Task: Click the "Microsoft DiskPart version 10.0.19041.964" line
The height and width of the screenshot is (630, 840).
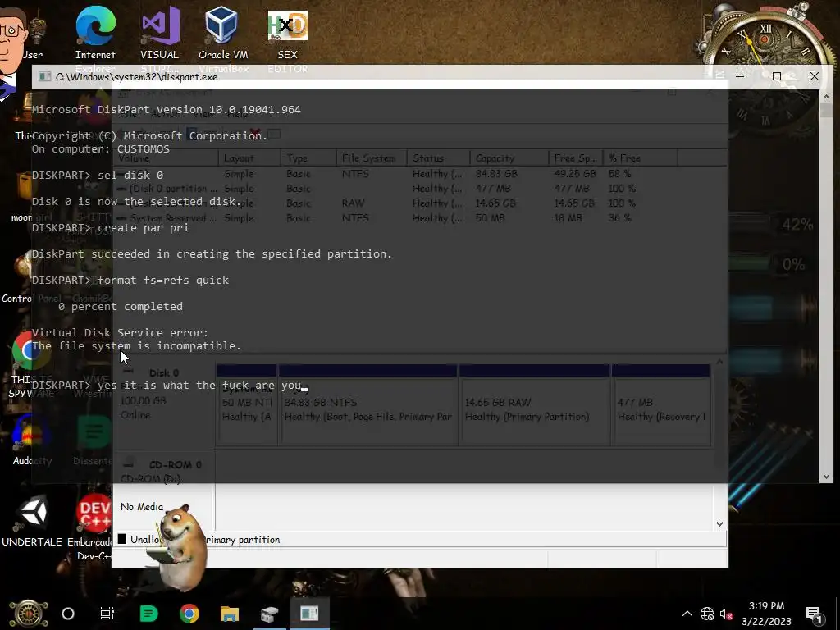Action: point(166,109)
